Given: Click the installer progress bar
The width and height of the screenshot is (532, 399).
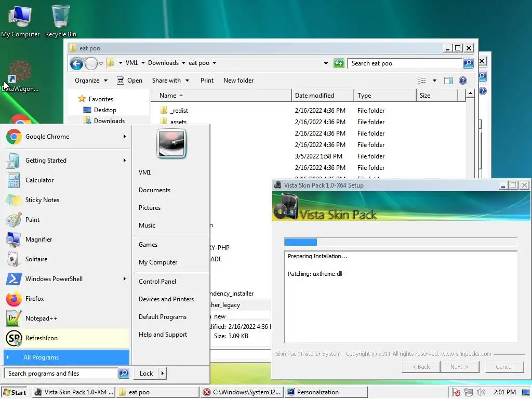Looking at the screenshot, I should (401, 242).
